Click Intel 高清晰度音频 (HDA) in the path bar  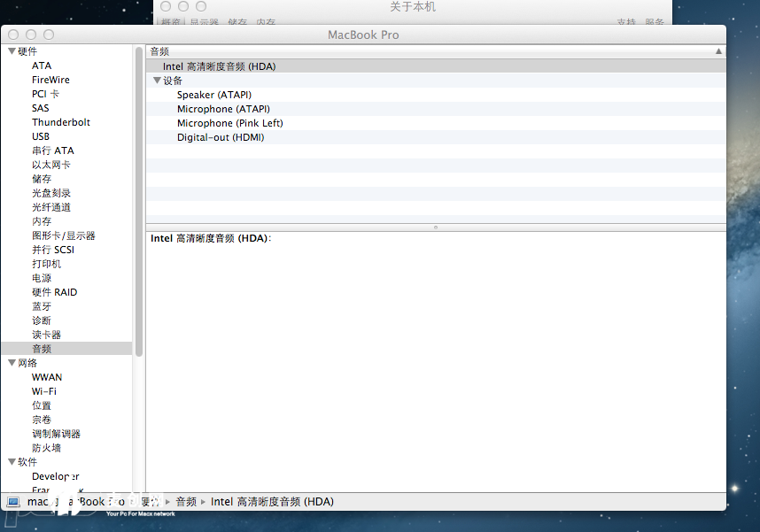click(x=272, y=502)
